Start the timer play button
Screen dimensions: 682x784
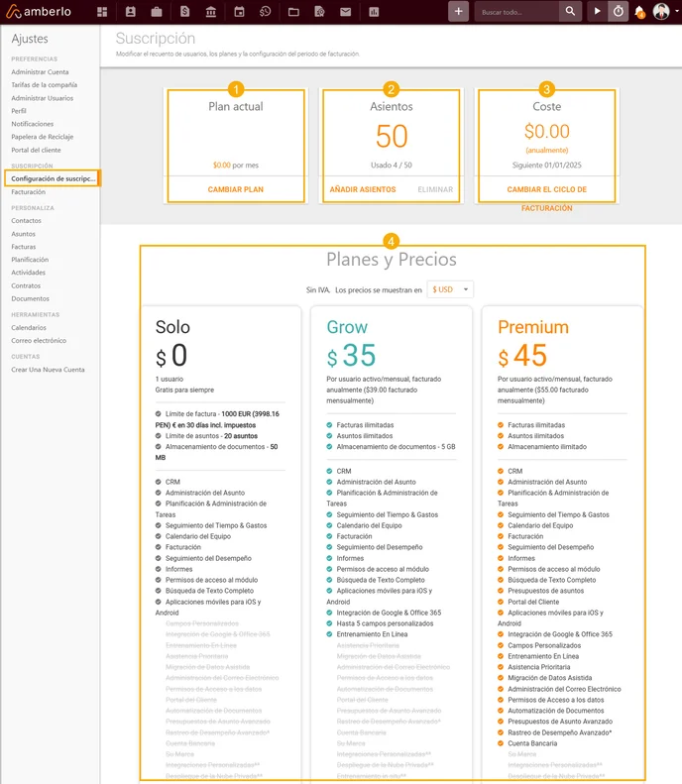pos(597,12)
